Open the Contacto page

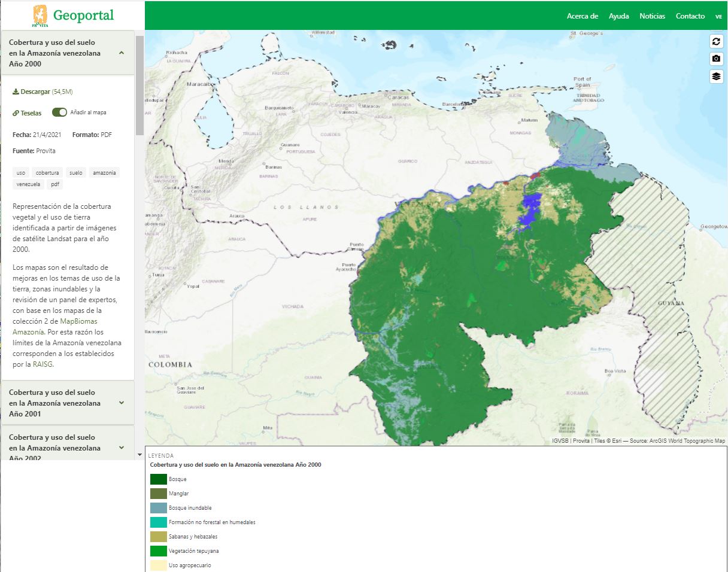690,16
